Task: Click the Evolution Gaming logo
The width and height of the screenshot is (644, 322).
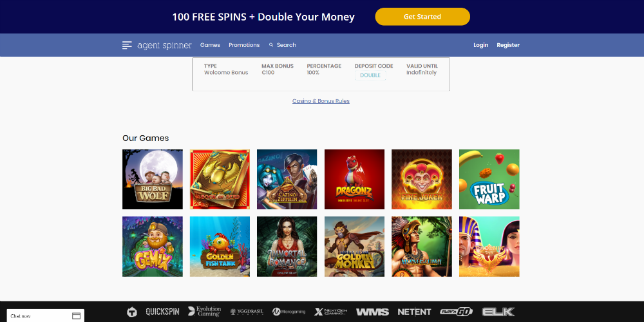Action: click(x=205, y=311)
